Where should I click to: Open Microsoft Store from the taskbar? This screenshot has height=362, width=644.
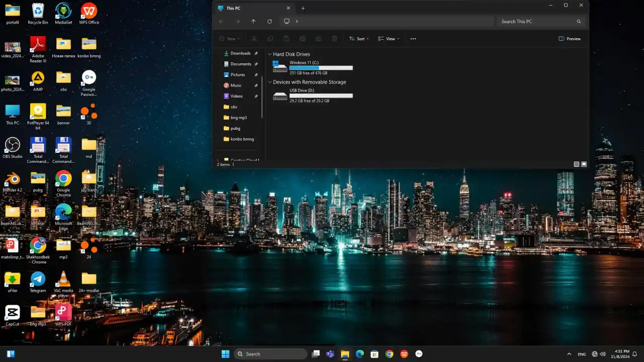tap(374, 354)
